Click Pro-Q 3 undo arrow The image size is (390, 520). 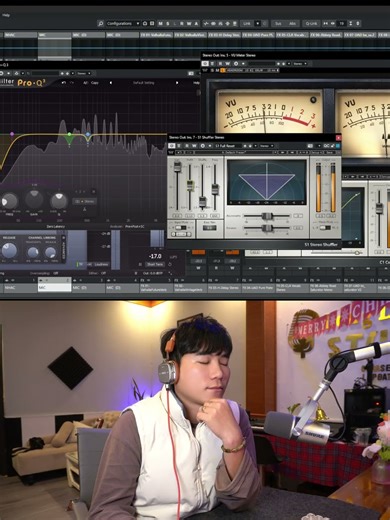point(64,83)
